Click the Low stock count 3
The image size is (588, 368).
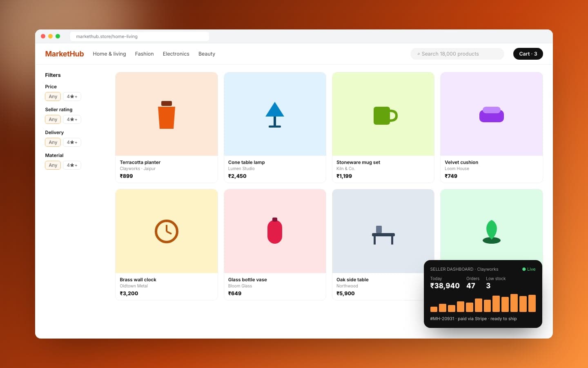click(x=488, y=286)
